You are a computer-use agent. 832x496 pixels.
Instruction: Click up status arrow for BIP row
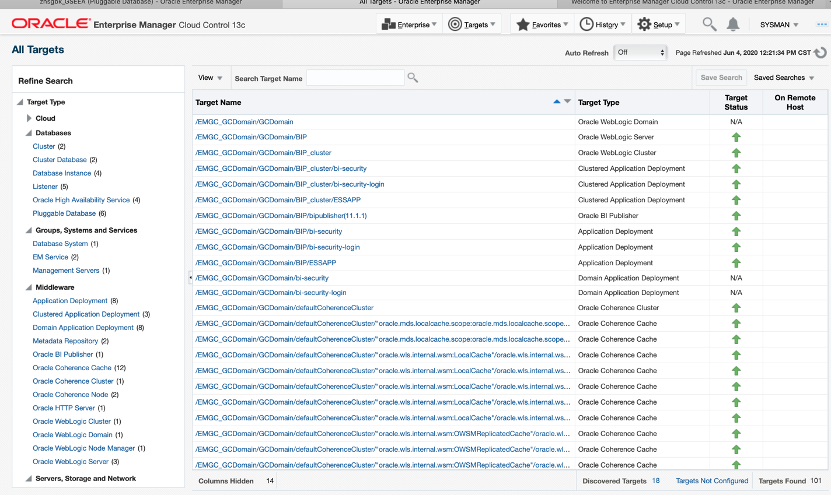coord(736,137)
